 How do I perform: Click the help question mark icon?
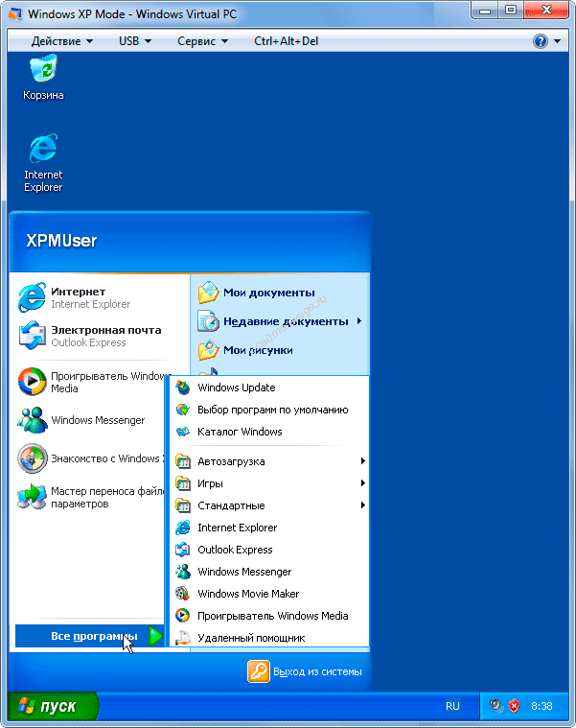point(541,41)
